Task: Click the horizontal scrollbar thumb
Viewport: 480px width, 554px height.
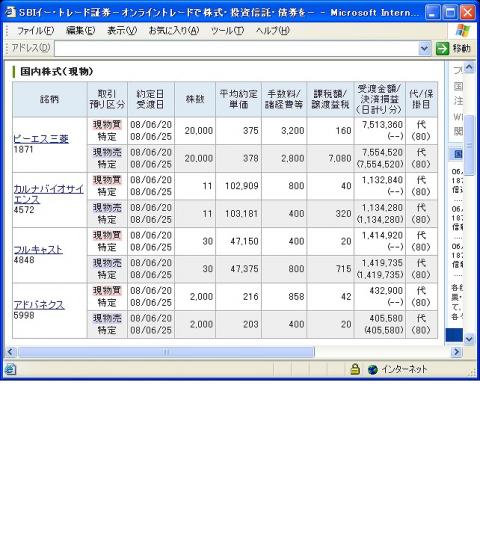Action: click(166, 352)
